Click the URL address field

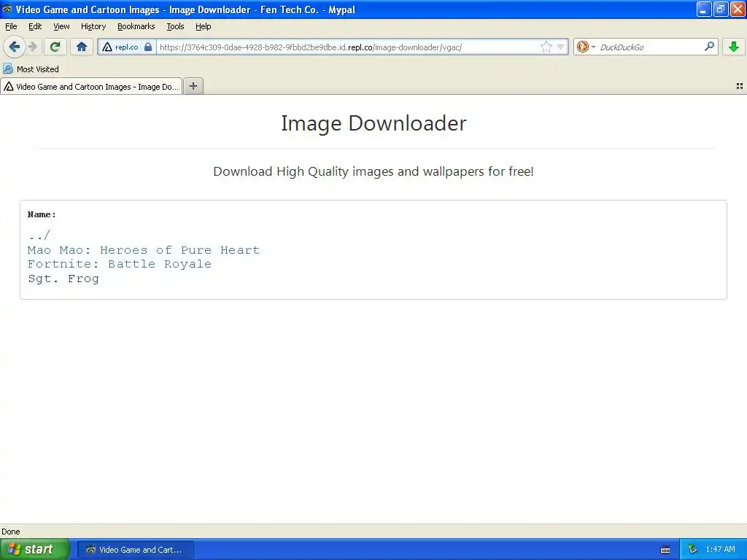(x=348, y=47)
